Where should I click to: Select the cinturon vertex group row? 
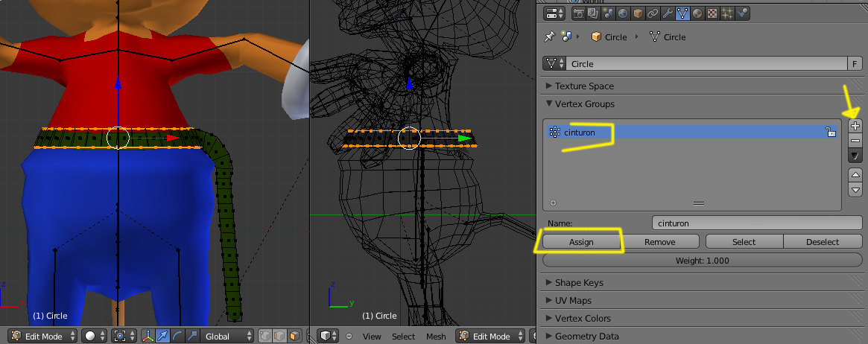point(692,133)
